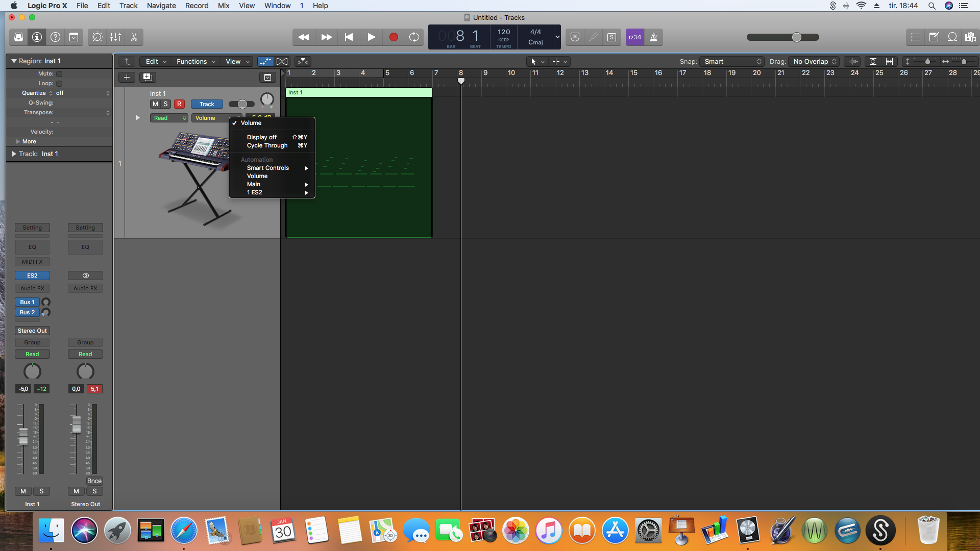Click the Show Automation button in the tracks header
The image size is (980, 551).
click(265, 61)
